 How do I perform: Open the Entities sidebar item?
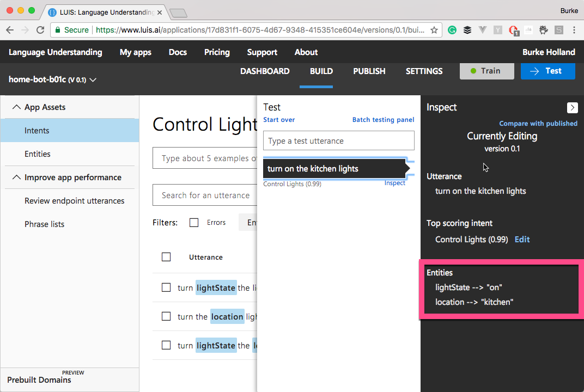[x=38, y=154]
